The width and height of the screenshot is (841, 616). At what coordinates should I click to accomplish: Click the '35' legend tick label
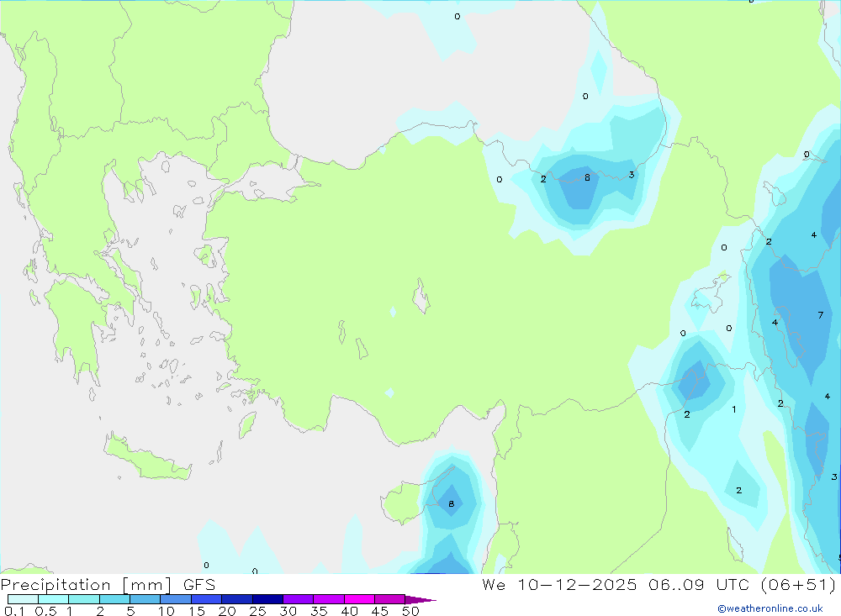319,611
